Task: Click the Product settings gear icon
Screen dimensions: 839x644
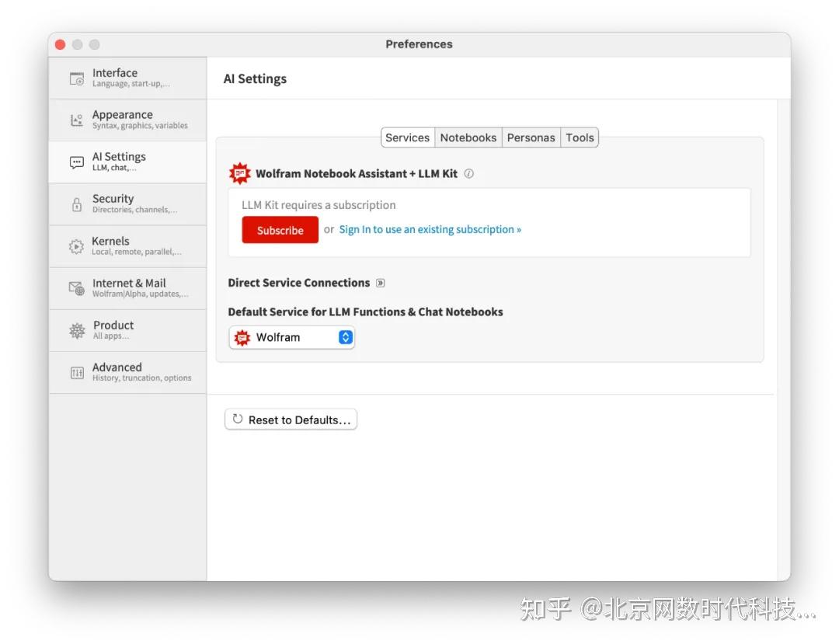Action: [77, 330]
